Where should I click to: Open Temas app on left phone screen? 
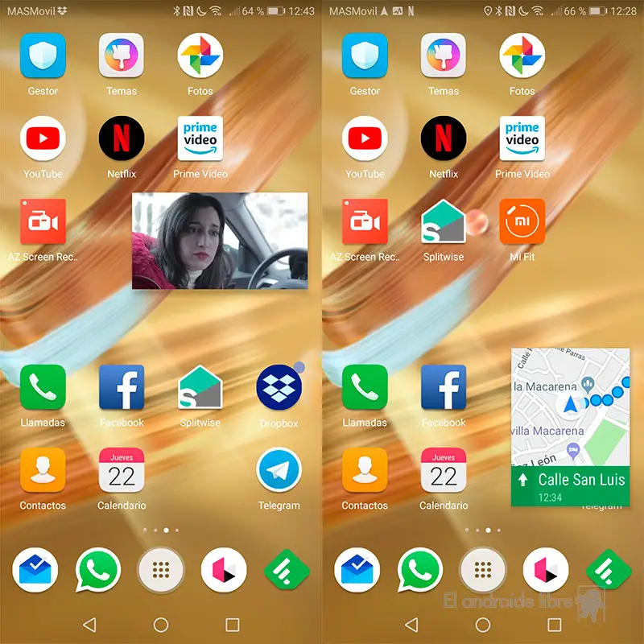tap(122, 56)
